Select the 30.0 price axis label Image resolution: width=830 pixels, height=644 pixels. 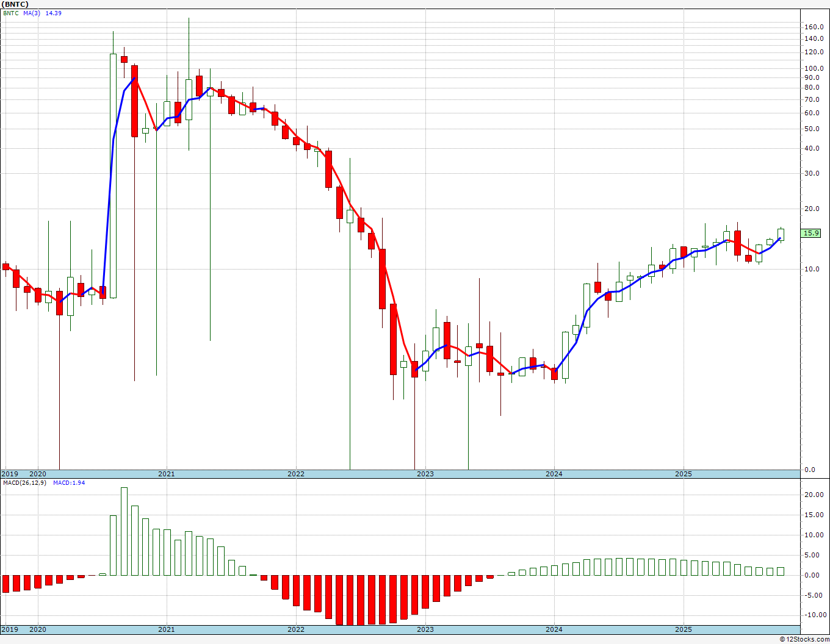812,173
